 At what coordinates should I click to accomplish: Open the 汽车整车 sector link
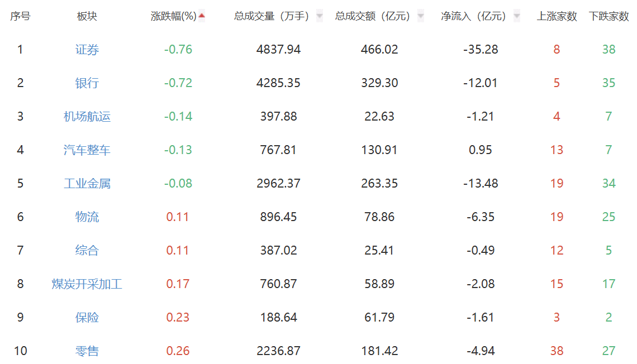click(x=87, y=150)
